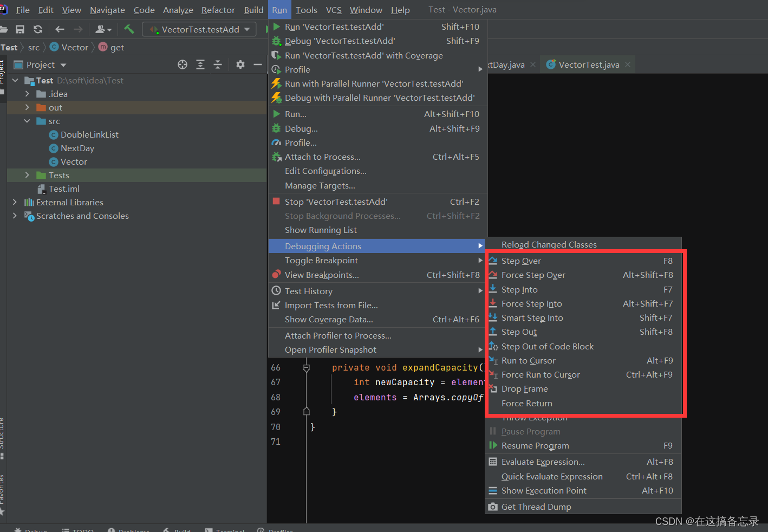This screenshot has height=532, width=768.
Task: Switch to the VectorTest.java tab
Action: click(588, 64)
